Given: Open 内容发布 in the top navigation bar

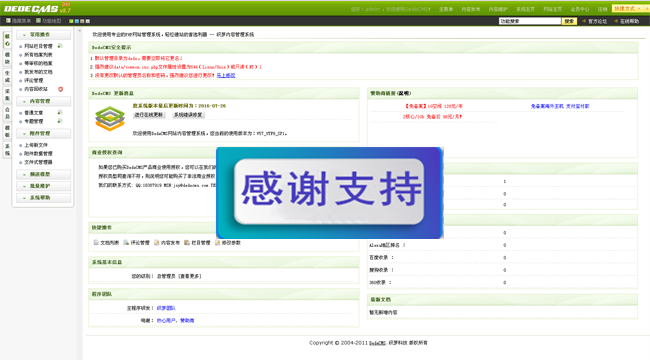Looking at the screenshot, I should 471,9.
